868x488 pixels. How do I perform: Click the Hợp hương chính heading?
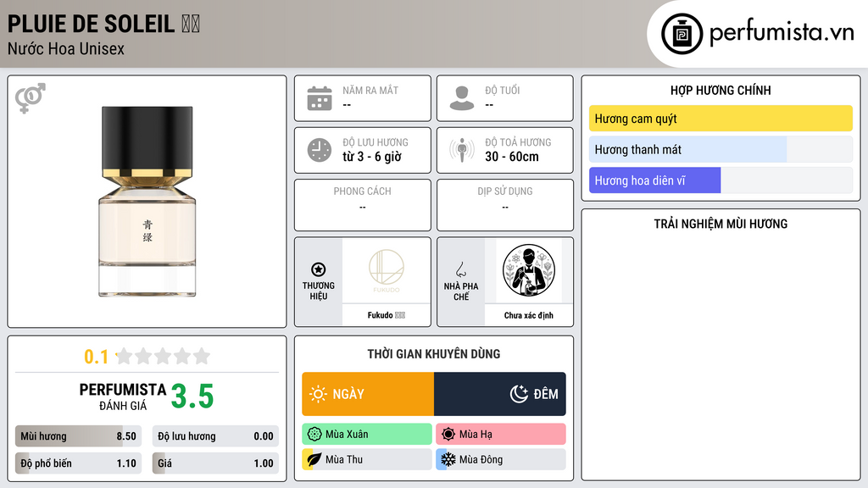pos(721,90)
